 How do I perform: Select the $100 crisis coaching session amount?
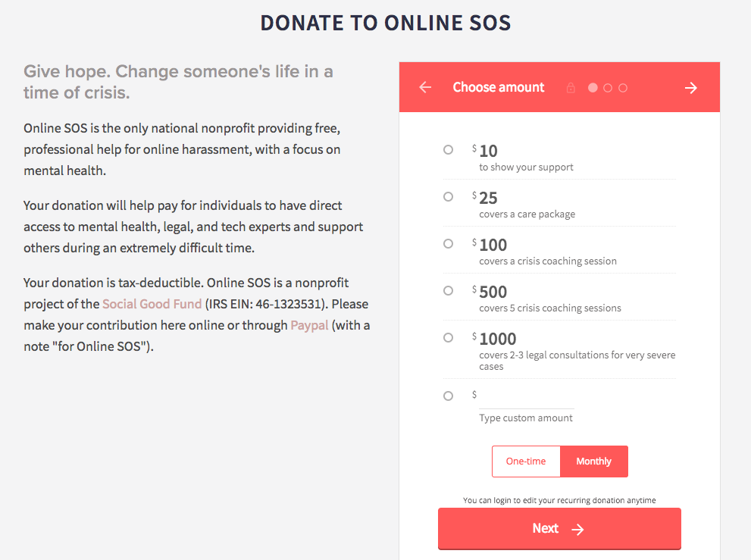point(448,243)
